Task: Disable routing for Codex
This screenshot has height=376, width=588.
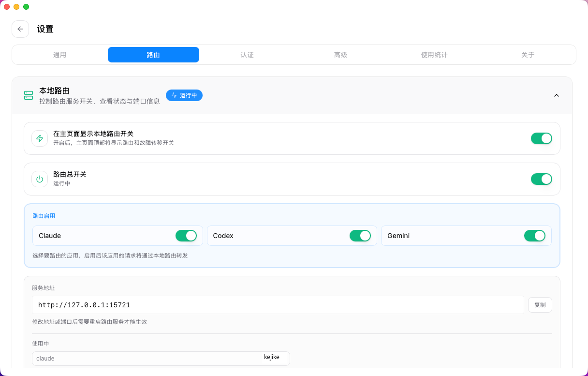Action: coord(360,236)
